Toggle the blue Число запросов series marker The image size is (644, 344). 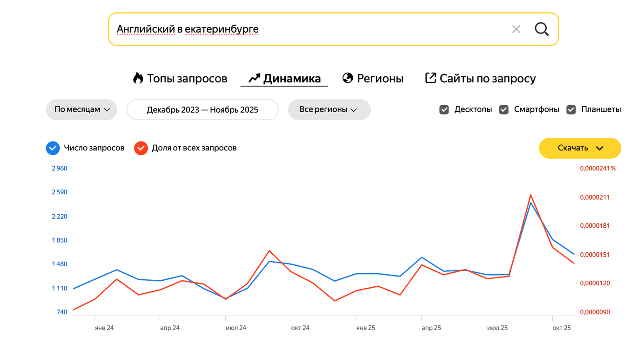coord(53,148)
